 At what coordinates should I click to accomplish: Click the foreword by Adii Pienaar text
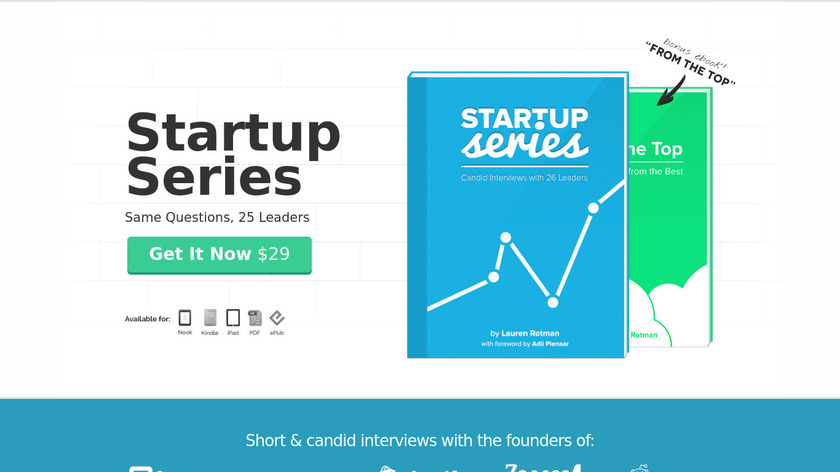pyautogui.click(x=524, y=344)
